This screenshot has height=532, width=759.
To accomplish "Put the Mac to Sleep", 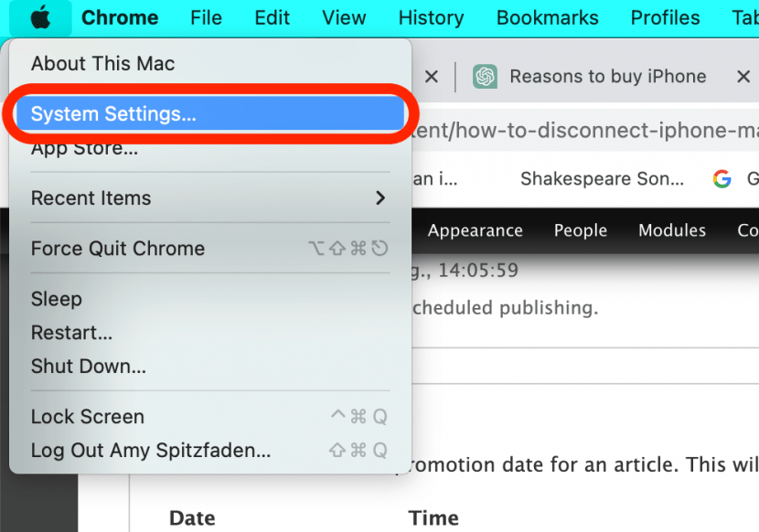I will [56, 299].
